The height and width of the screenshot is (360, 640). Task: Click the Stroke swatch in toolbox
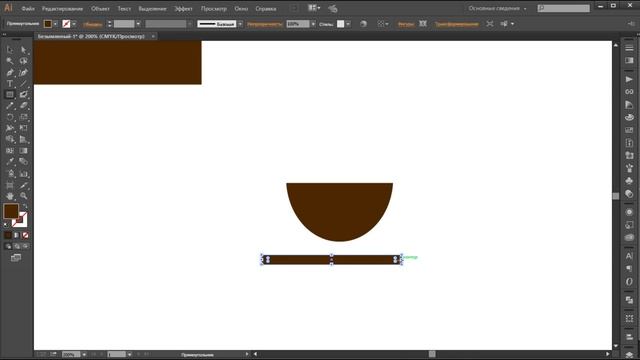21,221
